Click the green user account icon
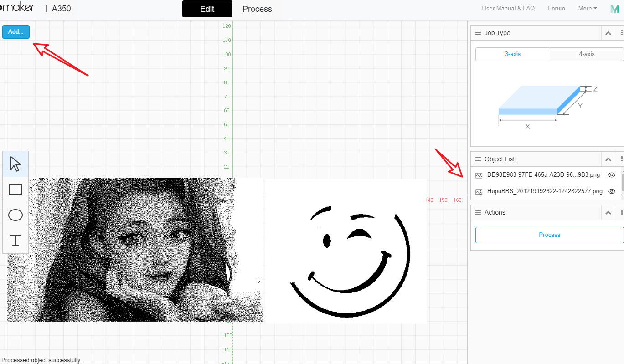 (x=614, y=8)
